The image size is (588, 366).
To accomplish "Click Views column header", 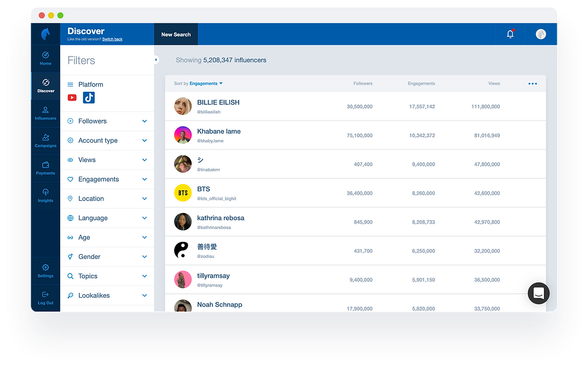I will (494, 84).
